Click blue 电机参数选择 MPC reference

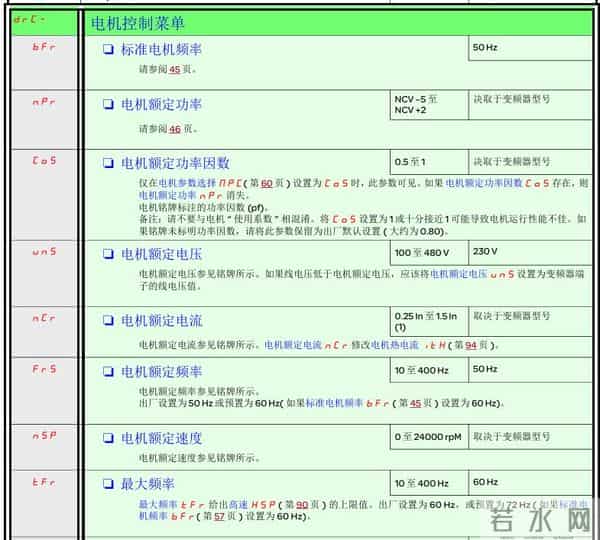coord(201,183)
